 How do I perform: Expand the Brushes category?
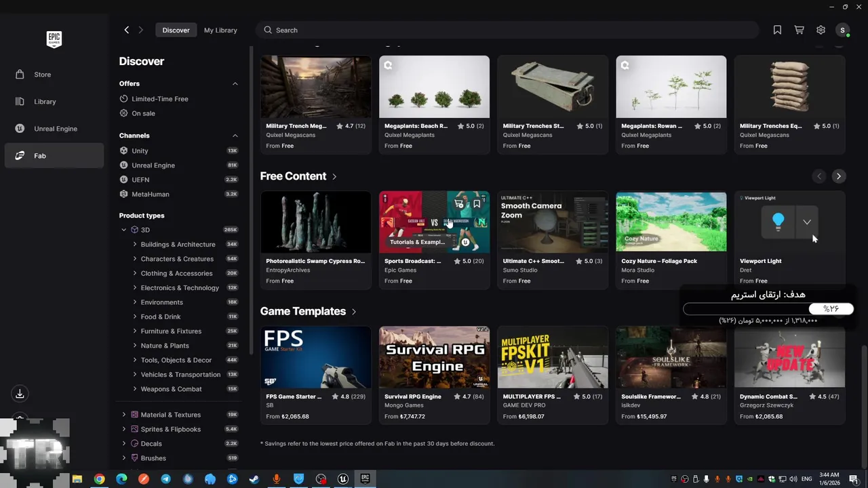(x=123, y=458)
